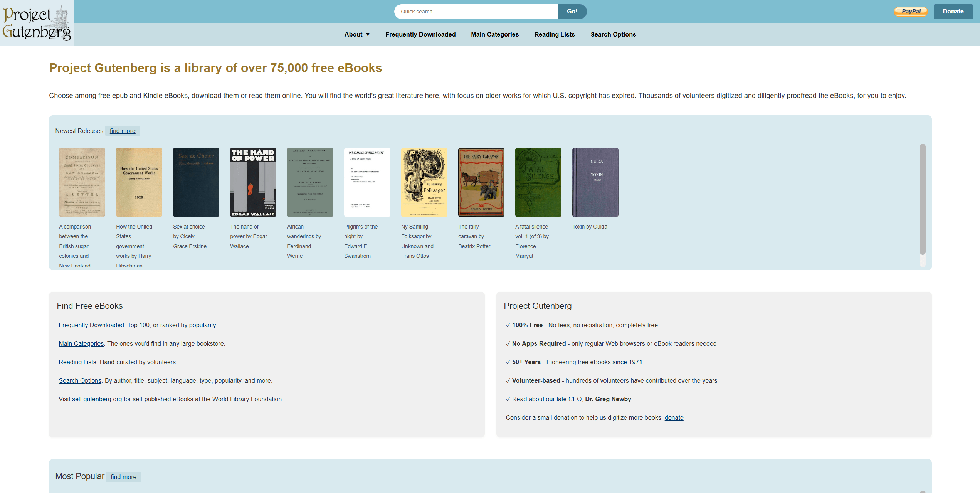Viewport: 980px width, 493px height.
Task: Click the PayPal payment icon
Action: point(910,11)
